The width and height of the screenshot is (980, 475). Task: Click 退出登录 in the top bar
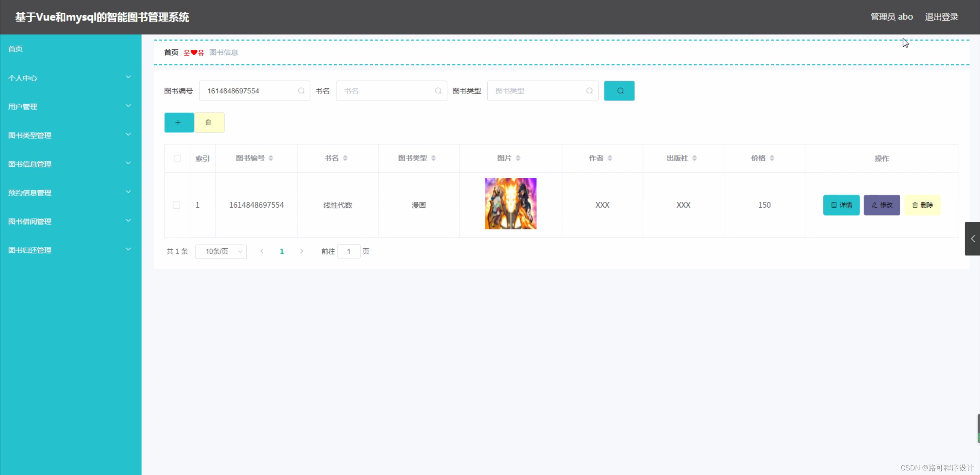pyautogui.click(x=941, y=17)
